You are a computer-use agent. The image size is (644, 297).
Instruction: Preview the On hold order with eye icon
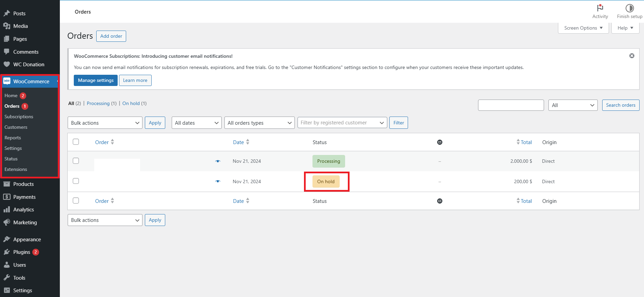pyautogui.click(x=218, y=181)
